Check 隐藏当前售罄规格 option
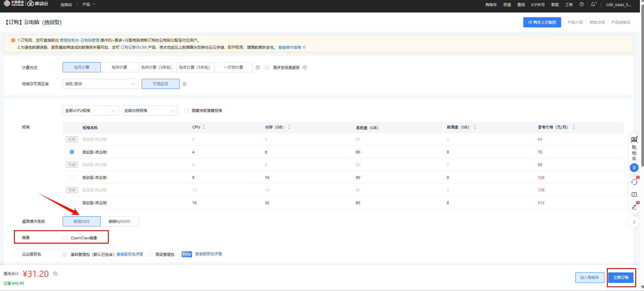644x291 pixels. click(186, 111)
